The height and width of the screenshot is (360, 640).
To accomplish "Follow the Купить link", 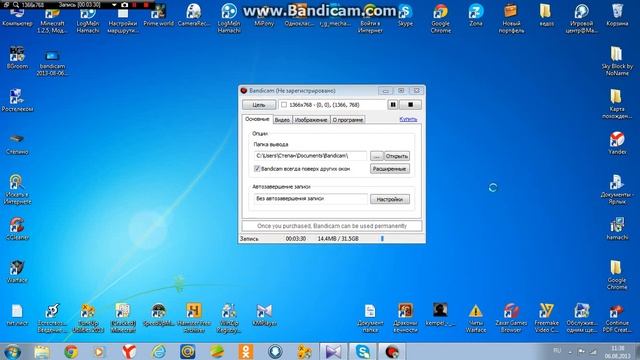I will click(x=408, y=119).
